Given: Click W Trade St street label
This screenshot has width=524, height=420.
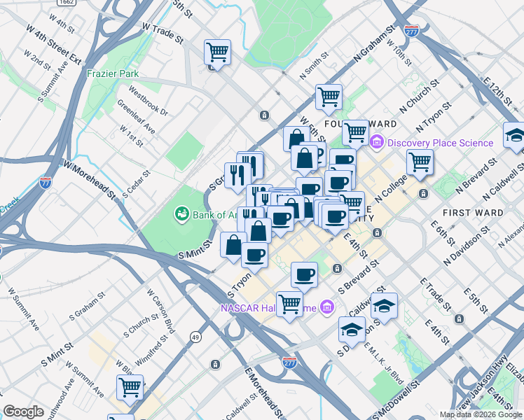Looking at the screenshot, I should pyautogui.click(x=163, y=34).
